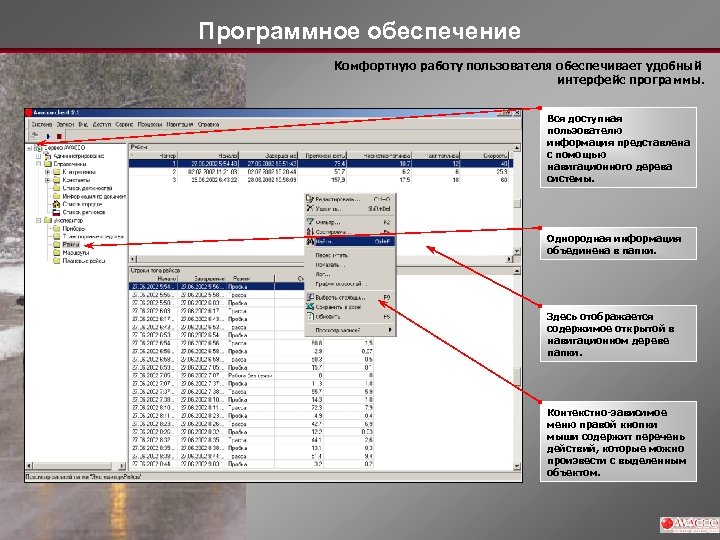Open the Система menu
Screen dimensions: 720x540
[42, 124]
